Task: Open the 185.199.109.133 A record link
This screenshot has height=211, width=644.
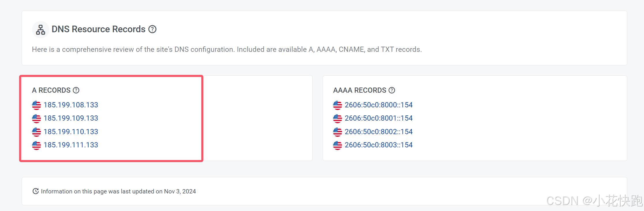Action: pyautogui.click(x=71, y=118)
